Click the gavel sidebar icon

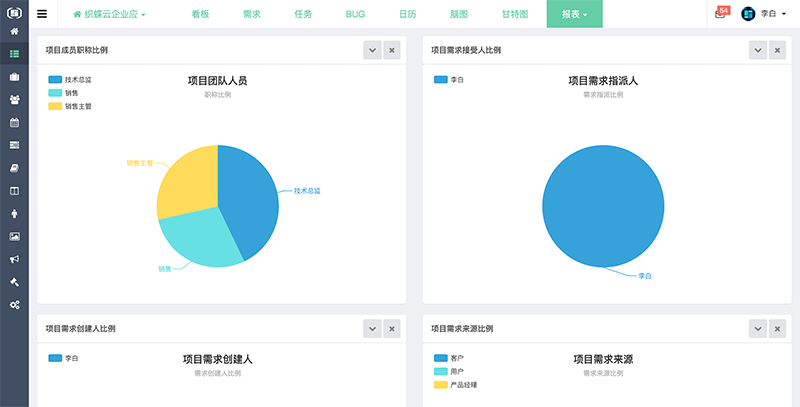click(x=14, y=282)
